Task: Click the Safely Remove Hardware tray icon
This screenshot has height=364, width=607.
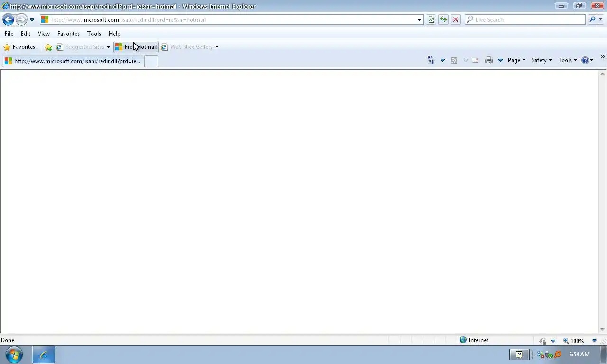Action: tap(549, 355)
